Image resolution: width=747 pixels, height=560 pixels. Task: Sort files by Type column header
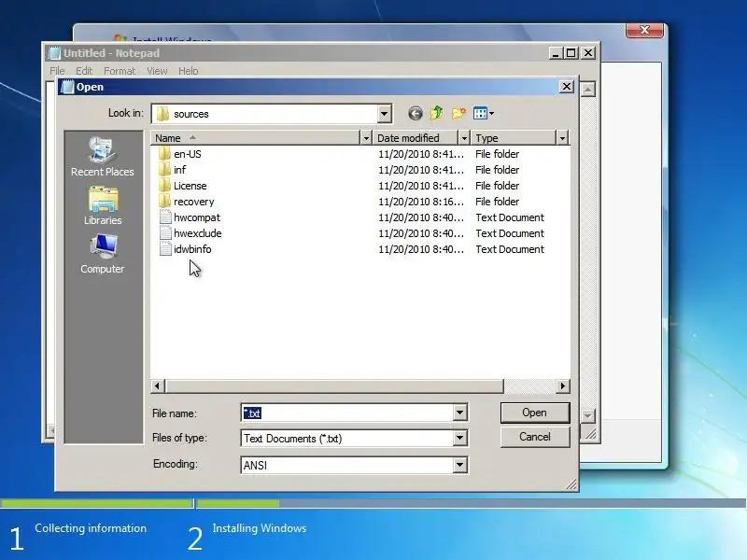coord(514,138)
